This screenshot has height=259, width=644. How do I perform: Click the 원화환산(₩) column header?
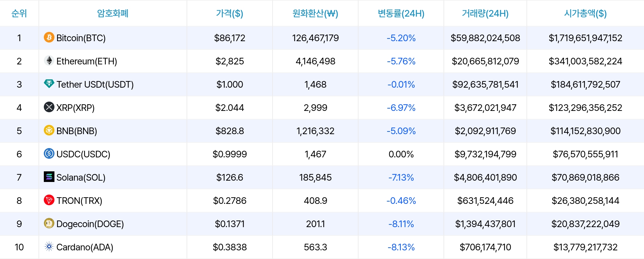tap(315, 13)
